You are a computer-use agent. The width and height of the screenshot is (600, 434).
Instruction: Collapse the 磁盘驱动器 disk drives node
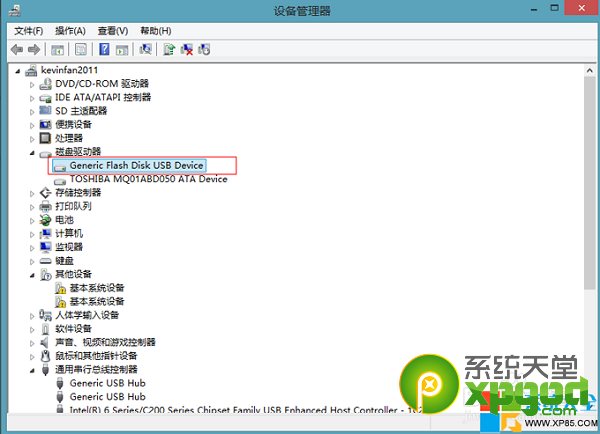32,152
